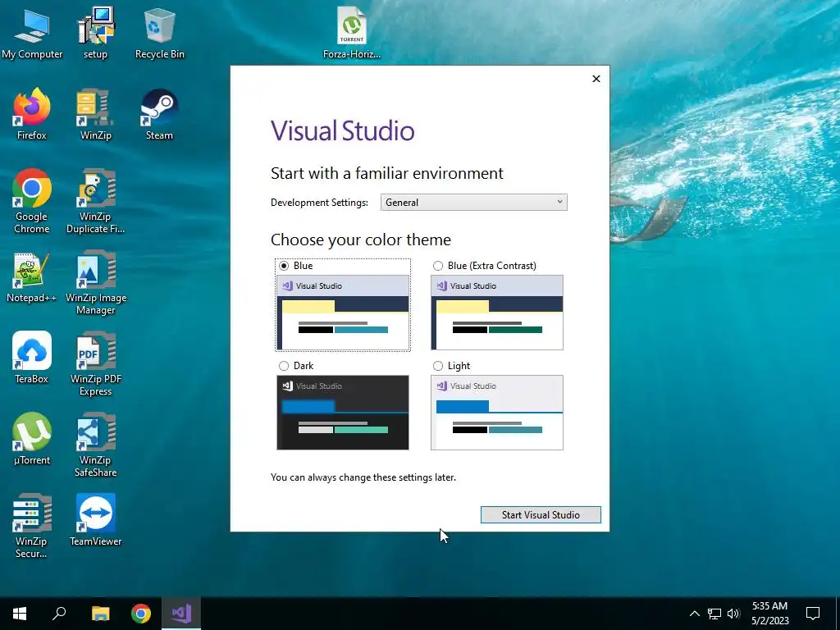Choose the Blue (Extra Contrast) theme radio button
This screenshot has width=840, height=630.
pos(438,266)
